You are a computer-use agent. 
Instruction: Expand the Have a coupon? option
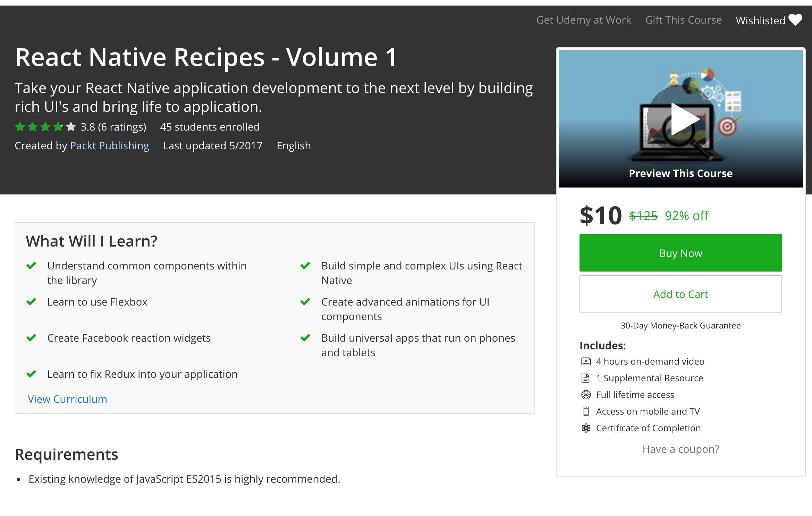click(680, 449)
